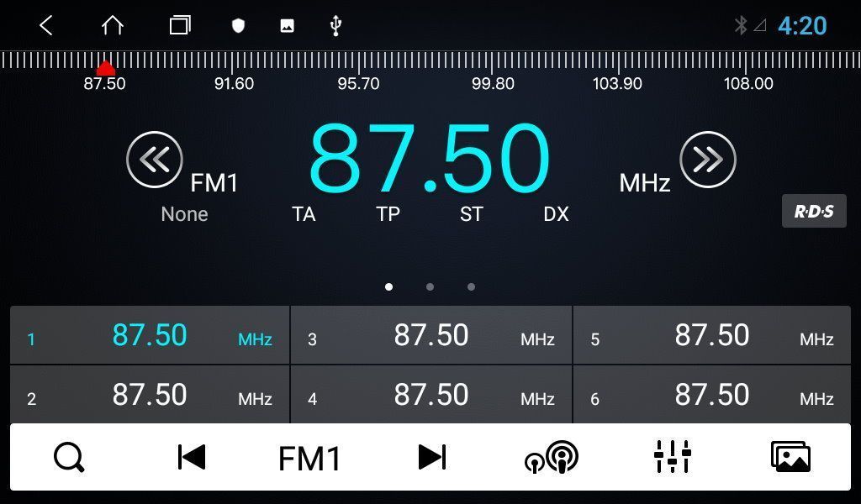The width and height of the screenshot is (861, 504).
Task: Go to third preset page dot
Action: [471, 287]
